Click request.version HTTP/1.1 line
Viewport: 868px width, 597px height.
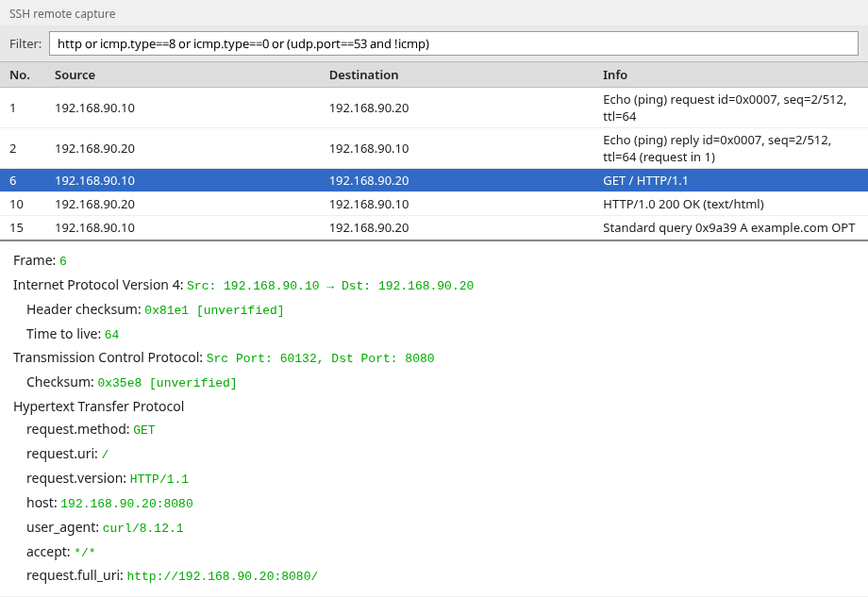click(x=108, y=478)
